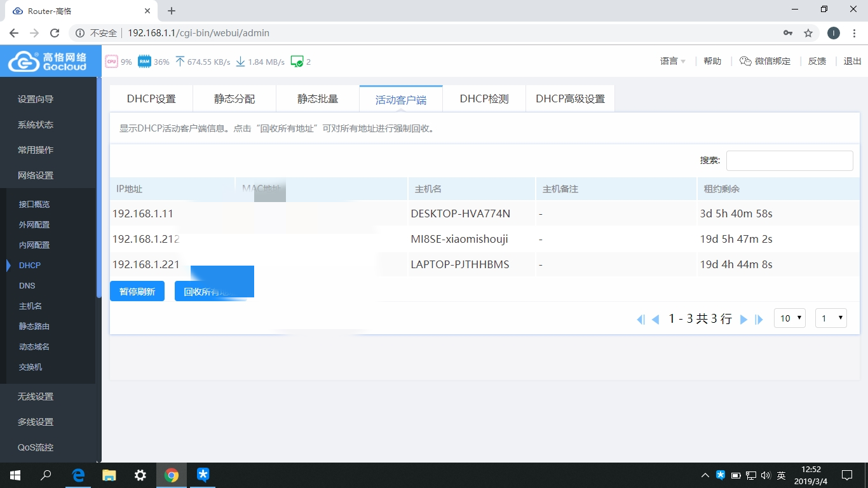Go to next page of results
868x488 pixels.
(743, 320)
